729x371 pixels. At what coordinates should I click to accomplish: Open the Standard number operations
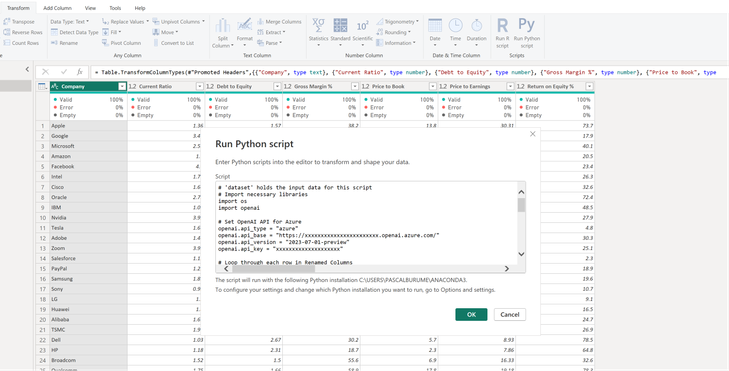click(x=340, y=32)
